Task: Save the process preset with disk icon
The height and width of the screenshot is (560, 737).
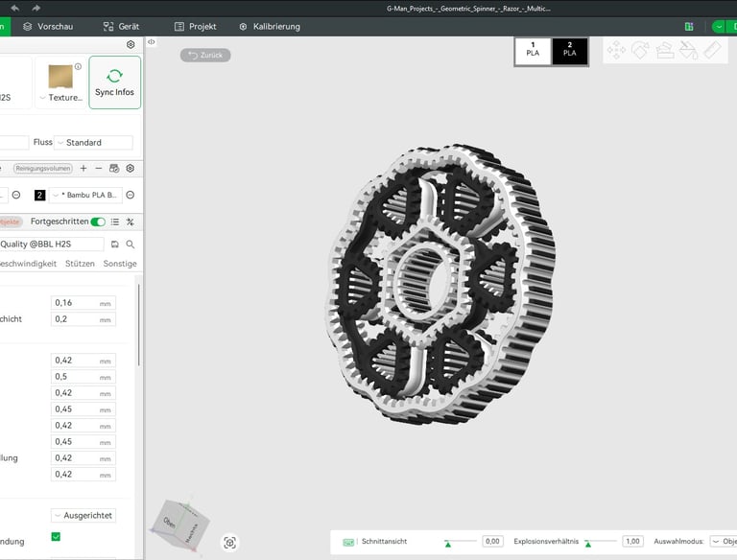Action: pos(115,244)
